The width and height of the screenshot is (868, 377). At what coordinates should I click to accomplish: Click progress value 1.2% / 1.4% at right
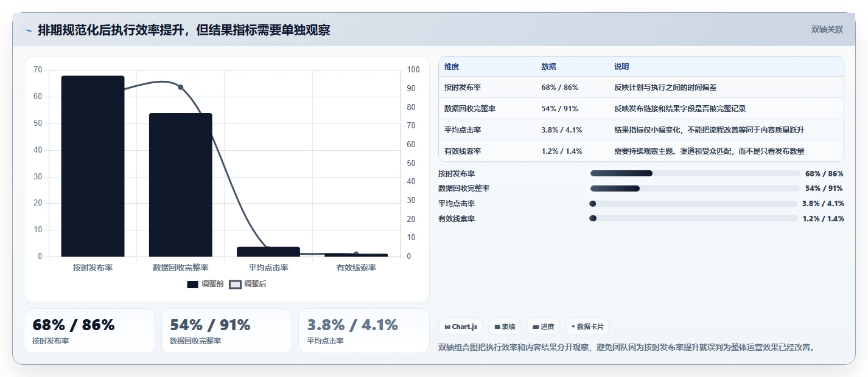coord(823,219)
